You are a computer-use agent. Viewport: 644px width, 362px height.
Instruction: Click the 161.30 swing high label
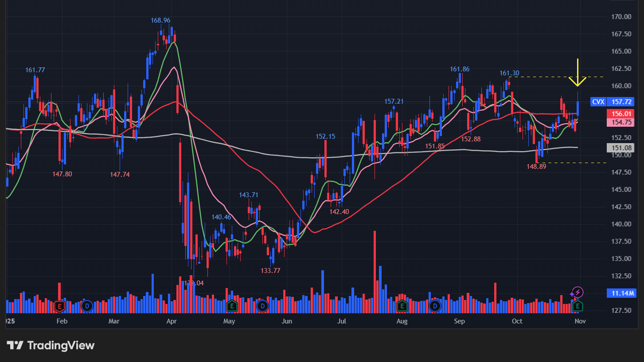click(x=509, y=73)
